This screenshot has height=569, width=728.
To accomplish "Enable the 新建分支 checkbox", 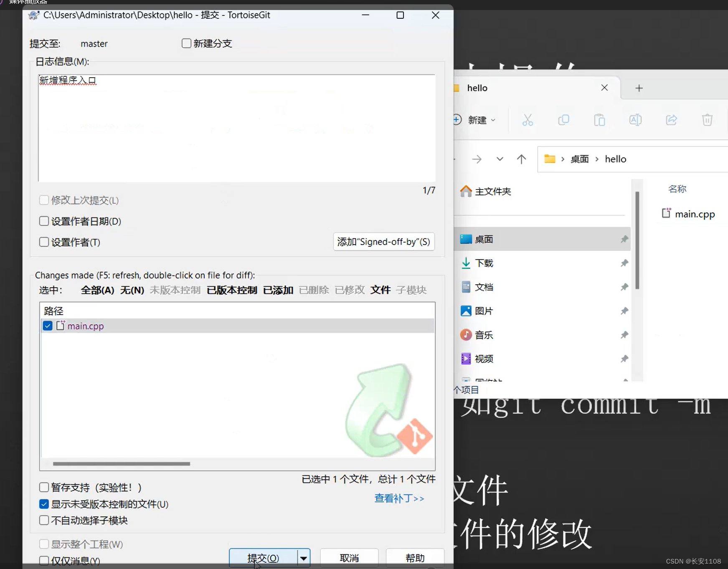I will 186,43.
